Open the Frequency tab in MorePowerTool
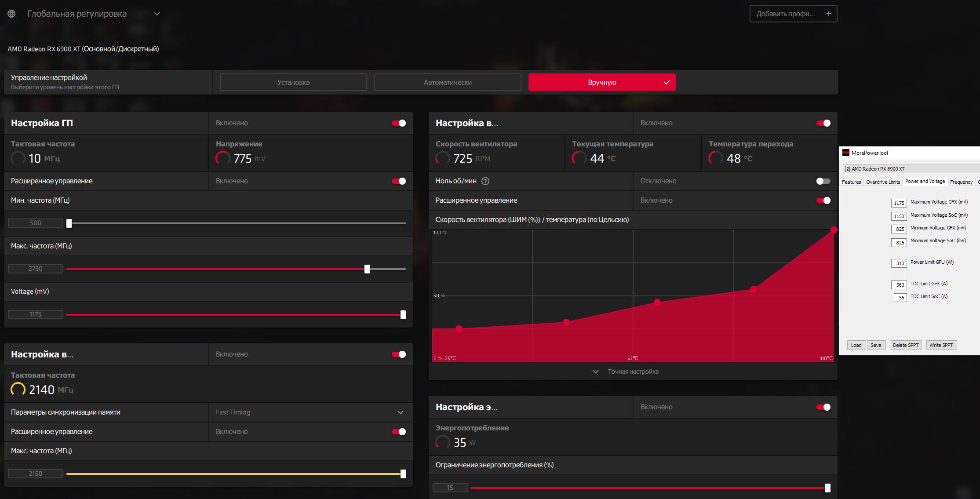 coord(961,182)
